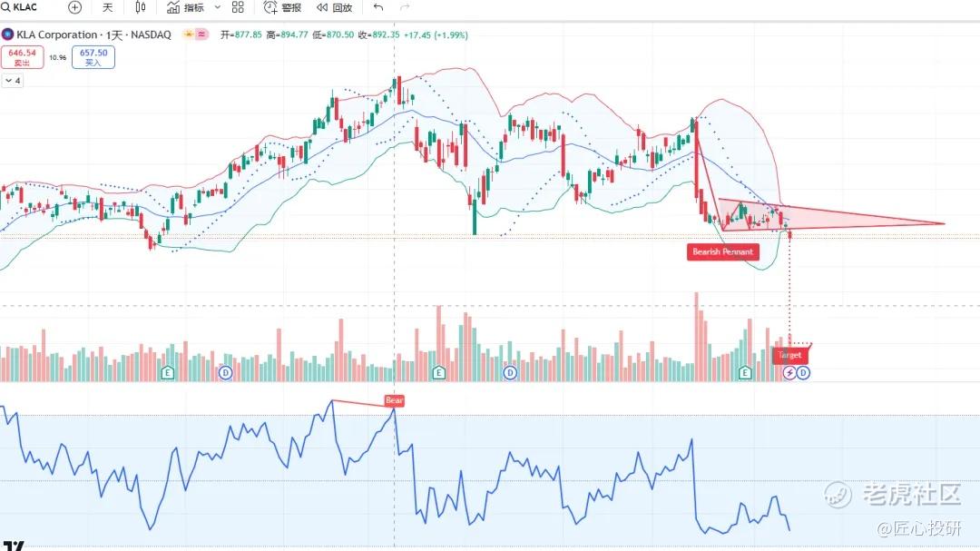Expand the chevron beside 指标

[x=217, y=7]
